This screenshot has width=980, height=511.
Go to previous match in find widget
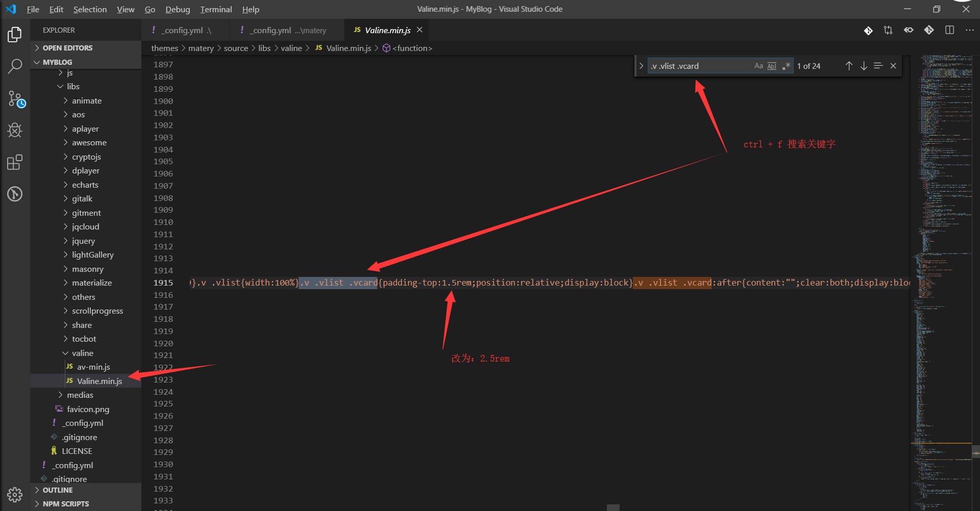click(x=849, y=66)
